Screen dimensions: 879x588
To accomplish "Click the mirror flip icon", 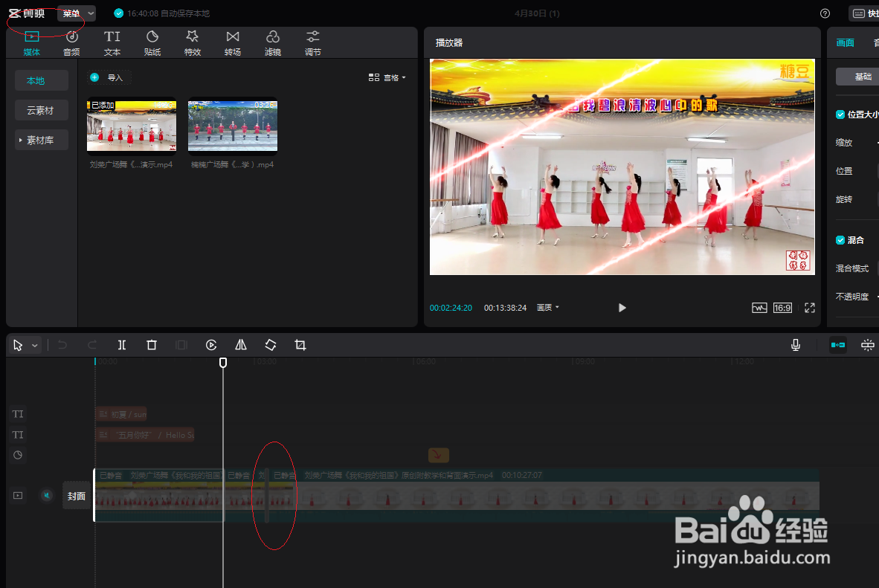I will (x=241, y=345).
